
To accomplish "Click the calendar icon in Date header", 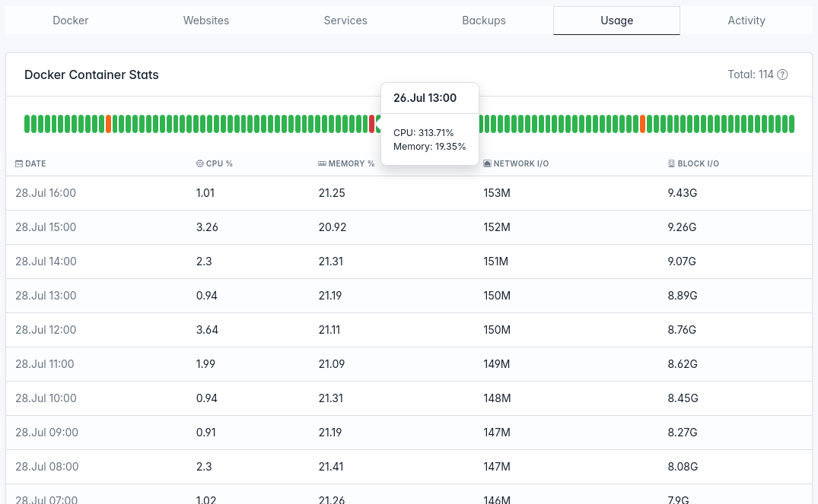I will click(x=19, y=163).
